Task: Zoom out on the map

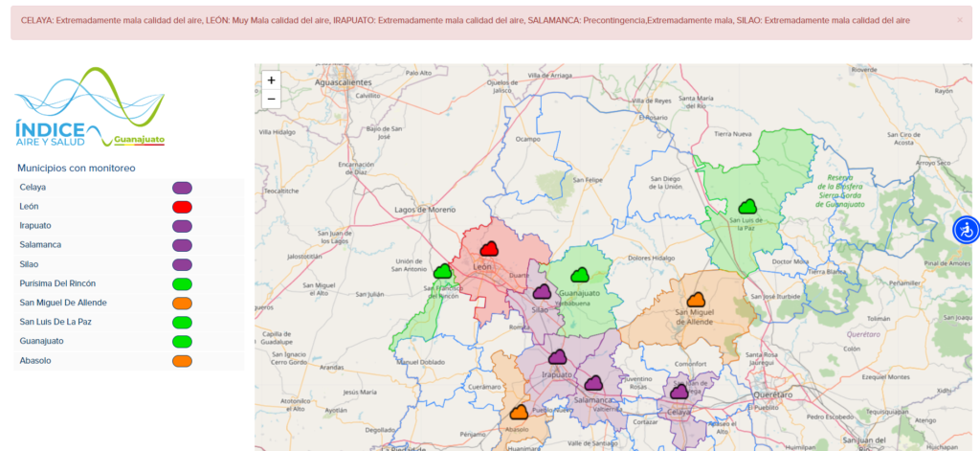Action: coord(271,99)
